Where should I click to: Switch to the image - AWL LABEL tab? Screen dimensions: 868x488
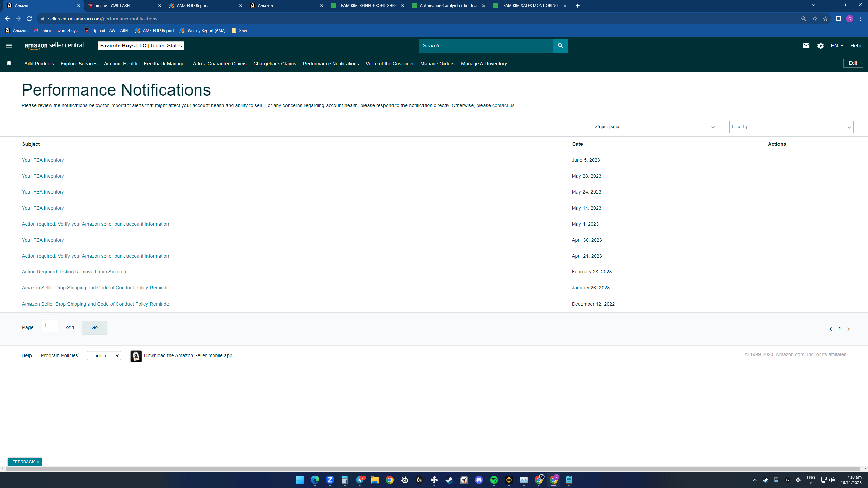click(x=124, y=6)
